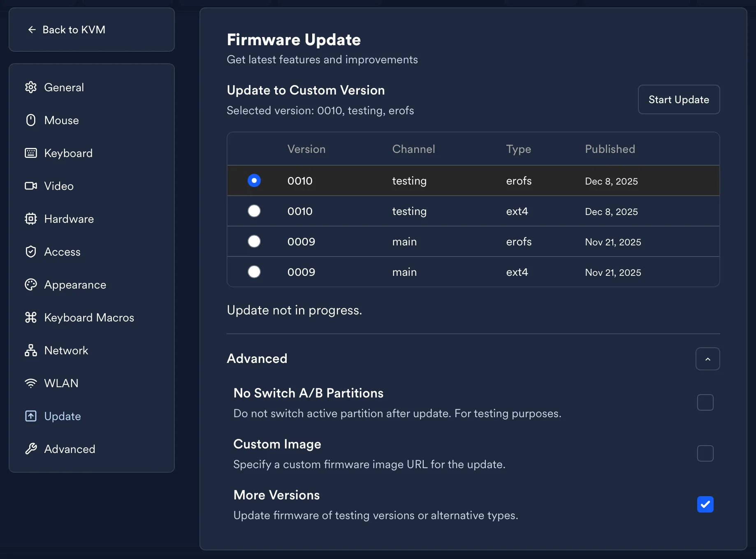Select version 0010 testing ext4 radio button
Screen dimensions: 756x559
point(254,211)
